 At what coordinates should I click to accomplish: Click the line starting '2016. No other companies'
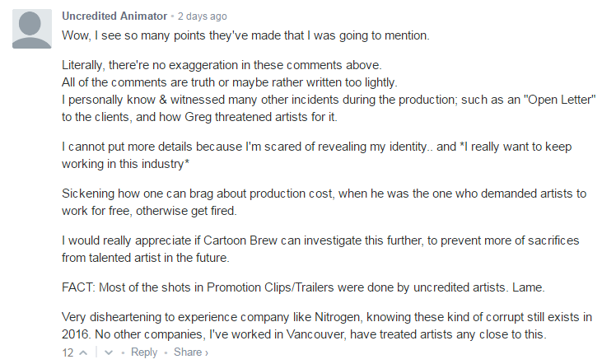pyautogui.click(x=304, y=334)
